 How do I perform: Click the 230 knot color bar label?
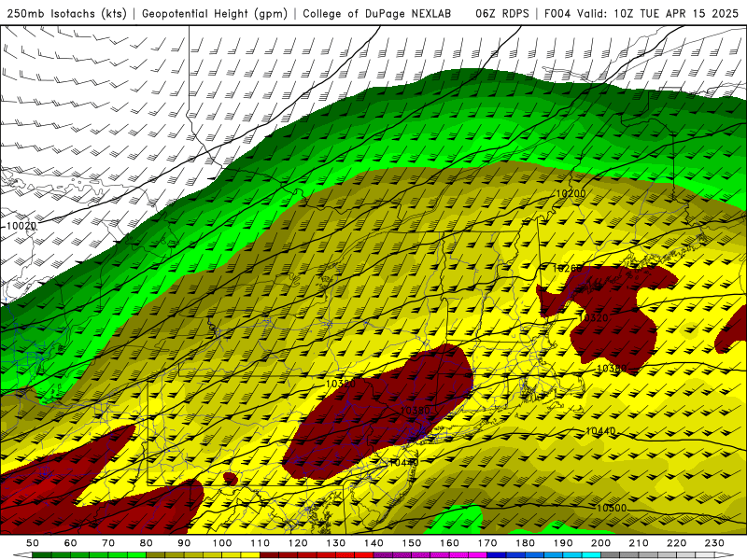coord(715,543)
